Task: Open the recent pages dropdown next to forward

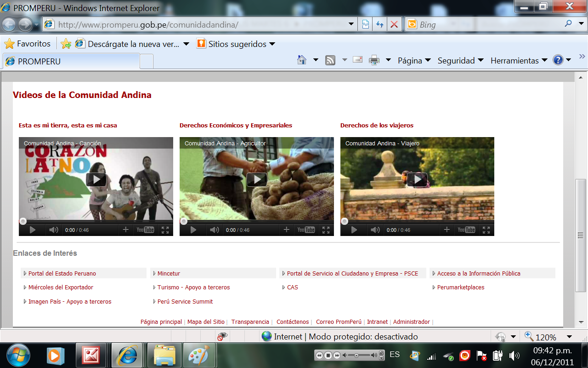Action: (x=36, y=25)
